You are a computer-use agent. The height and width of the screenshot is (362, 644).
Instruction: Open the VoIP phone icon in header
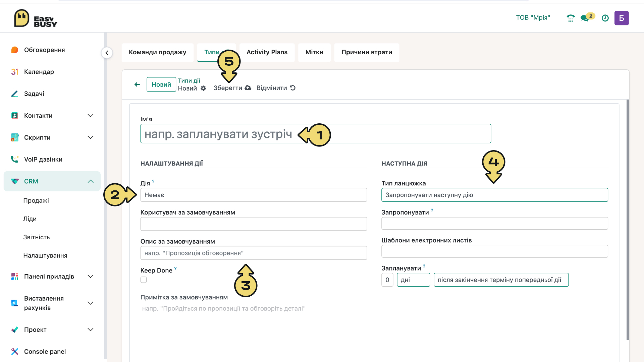click(571, 18)
